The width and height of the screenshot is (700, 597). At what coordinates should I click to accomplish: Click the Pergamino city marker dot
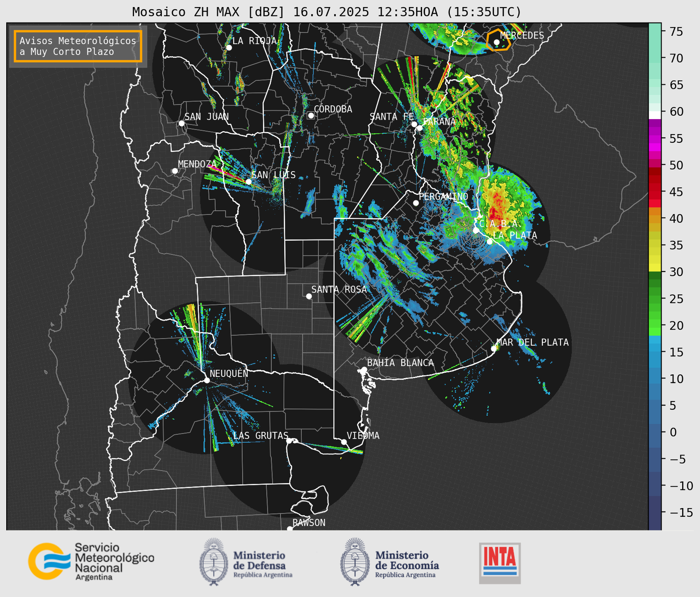click(416, 203)
